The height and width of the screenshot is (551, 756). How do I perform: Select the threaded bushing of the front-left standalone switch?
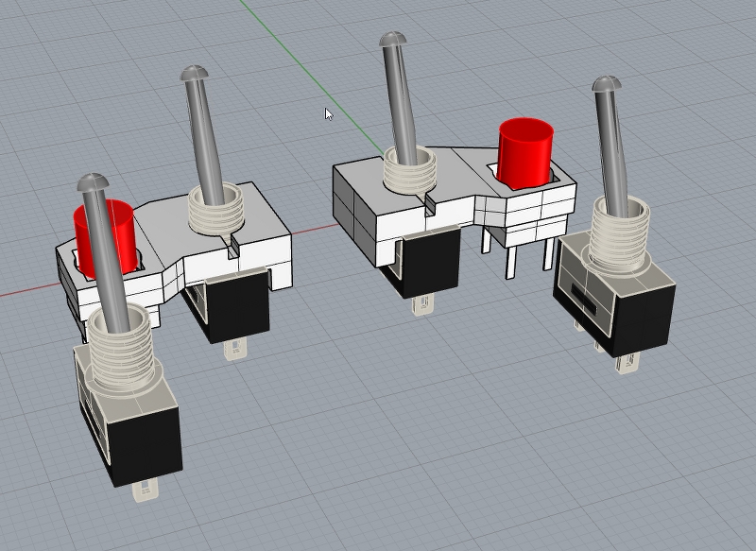122,348
